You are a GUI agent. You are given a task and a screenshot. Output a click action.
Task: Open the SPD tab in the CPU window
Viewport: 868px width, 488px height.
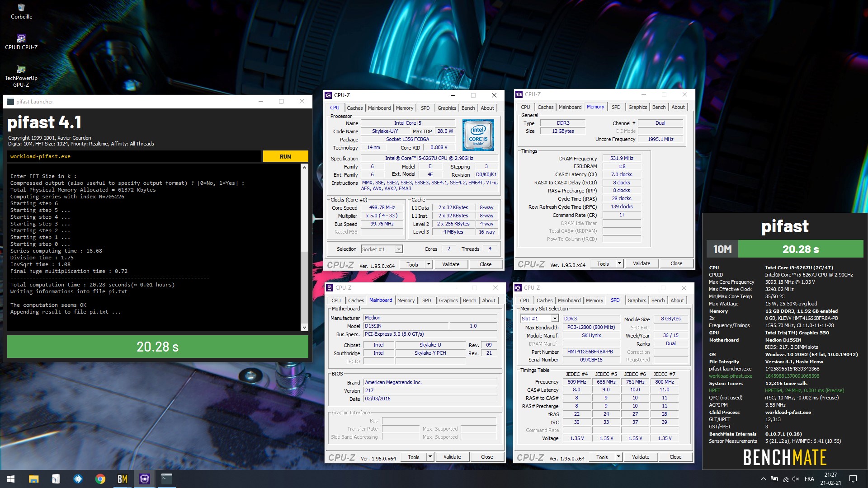425,108
